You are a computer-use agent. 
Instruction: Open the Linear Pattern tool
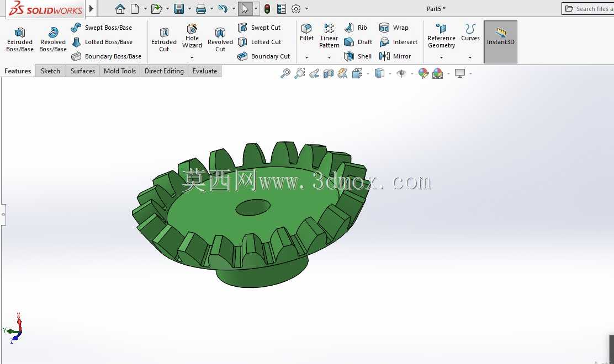(329, 36)
